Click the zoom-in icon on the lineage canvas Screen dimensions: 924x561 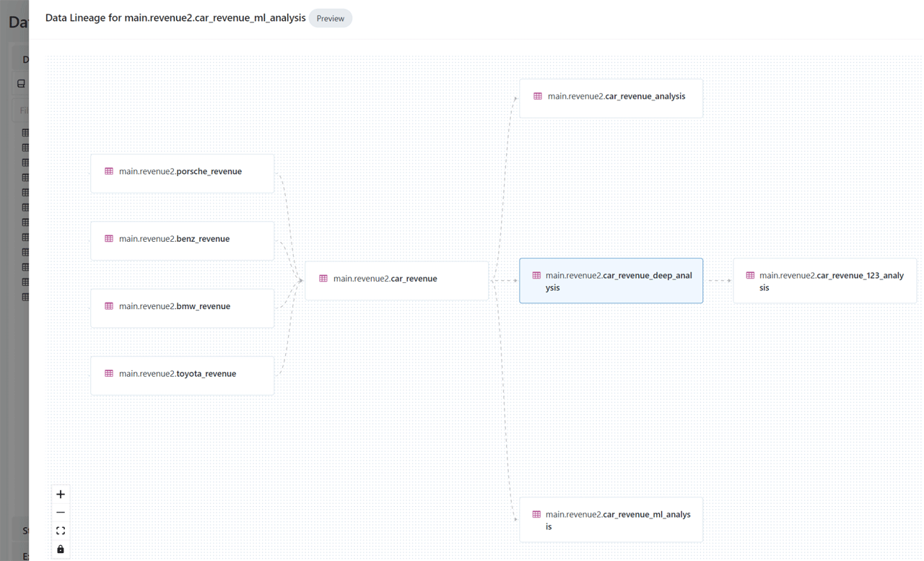tap(60, 494)
